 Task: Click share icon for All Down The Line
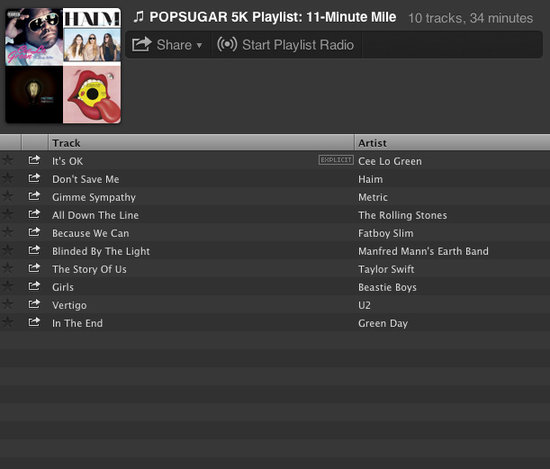34,214
